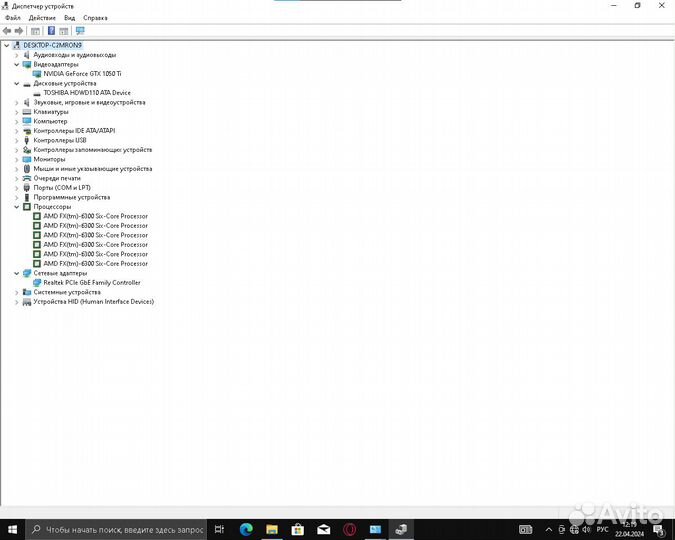Select the last AMD FX-6300 processor entry
Screen dimensions: 675x540
[x=95, y=264]
